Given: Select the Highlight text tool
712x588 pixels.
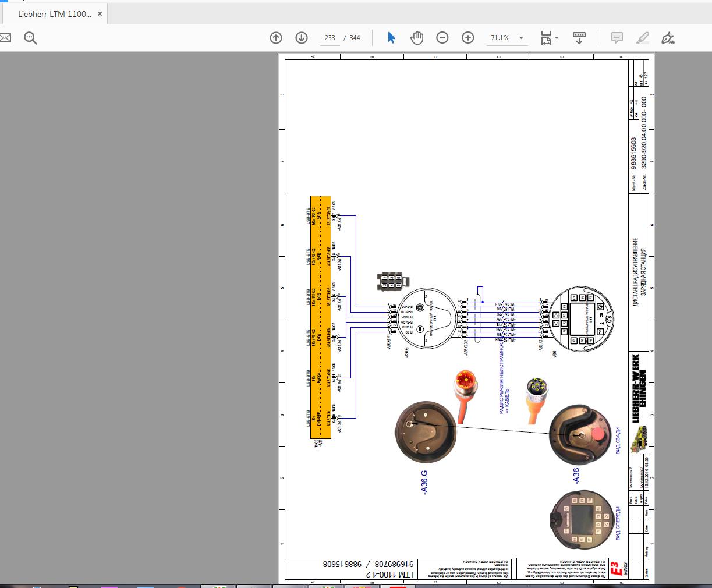Looking at the screenshot, I should tap(642, 37).
